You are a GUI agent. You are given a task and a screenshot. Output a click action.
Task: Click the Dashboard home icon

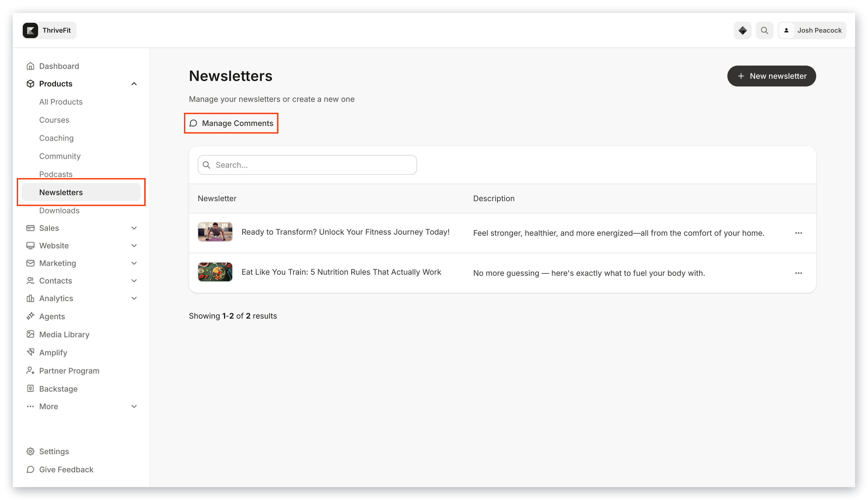point(30,66)
